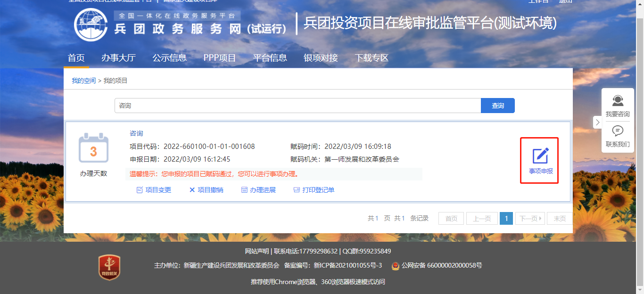Screen dimensions: 644x294
Task: Open 我要咨询 headset icon
Action: 618,101
